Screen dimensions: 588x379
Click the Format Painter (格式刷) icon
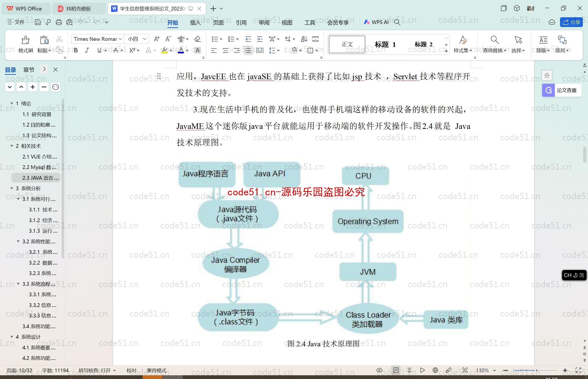[26, 40]
